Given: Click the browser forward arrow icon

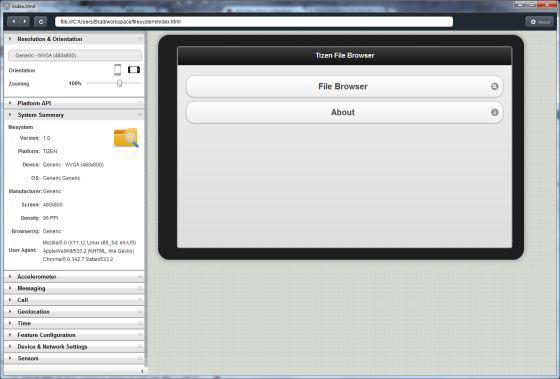Looking at the screenshot, I should coord(24,21).
